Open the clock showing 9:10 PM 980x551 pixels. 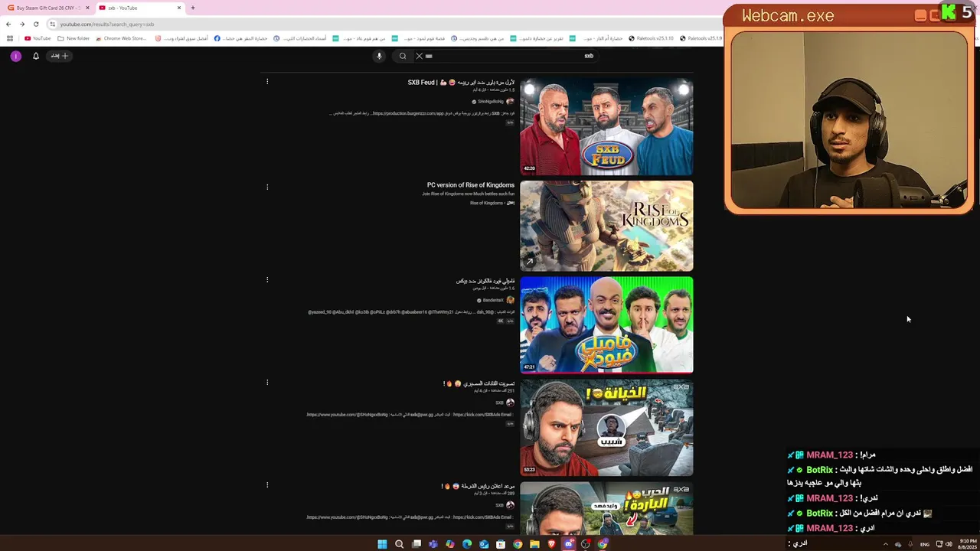[x=967, y=544]
